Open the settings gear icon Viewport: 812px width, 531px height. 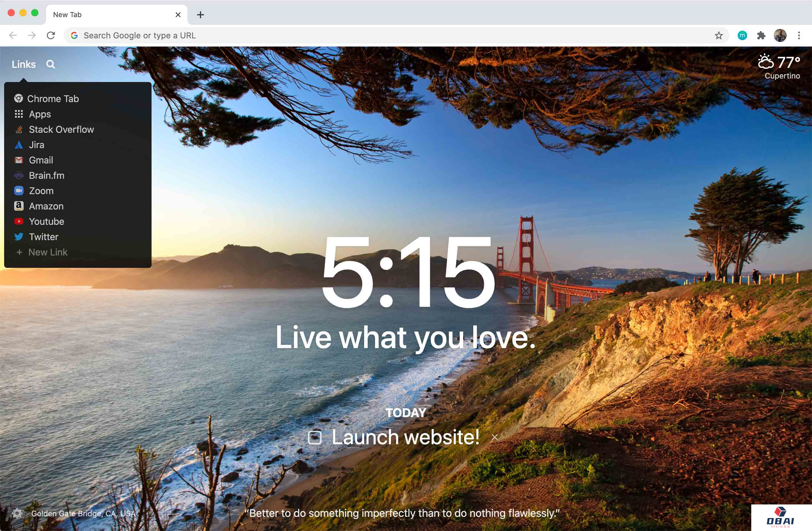coord(17,513)
